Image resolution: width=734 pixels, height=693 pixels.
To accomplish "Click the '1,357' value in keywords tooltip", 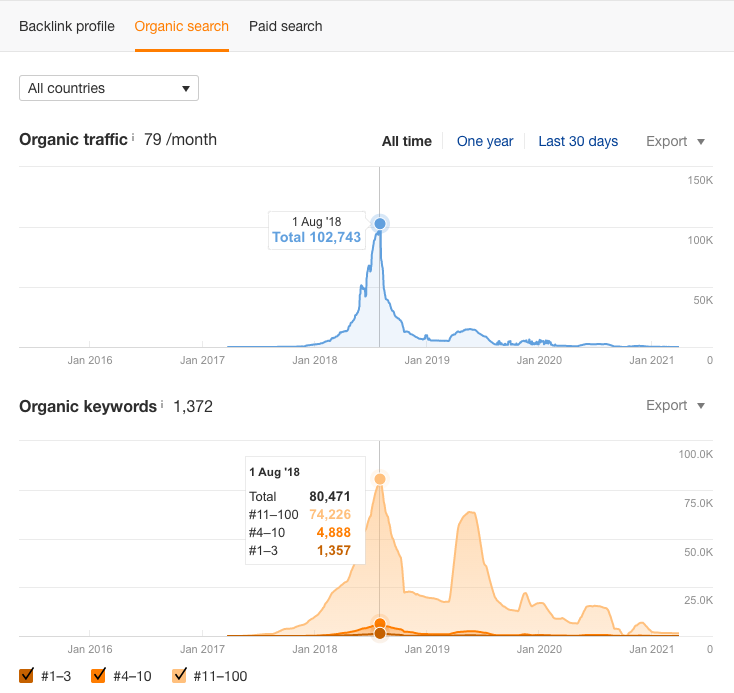I will (334, 550).
